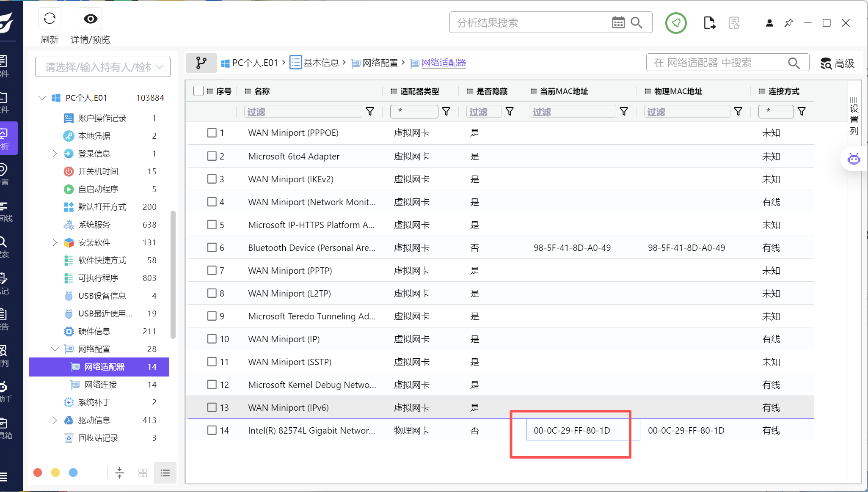The image size is (868, 492).
Task: Switch to list view icon
Action: coord(165,473)
